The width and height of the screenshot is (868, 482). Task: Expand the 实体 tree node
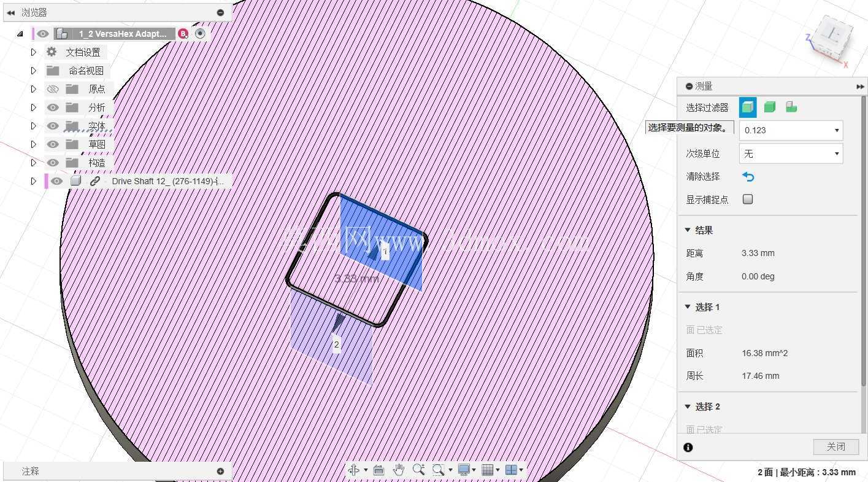(x=34, y=126)
